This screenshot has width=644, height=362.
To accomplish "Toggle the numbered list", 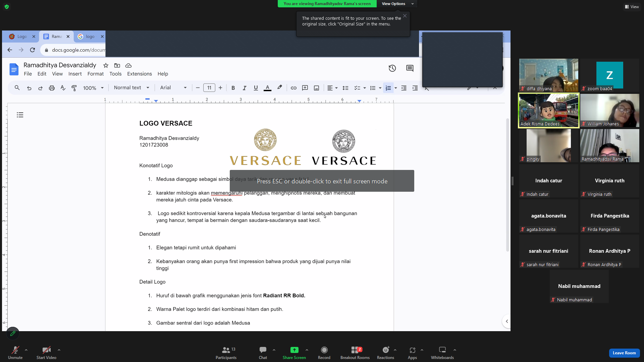I will pos(388,88).
